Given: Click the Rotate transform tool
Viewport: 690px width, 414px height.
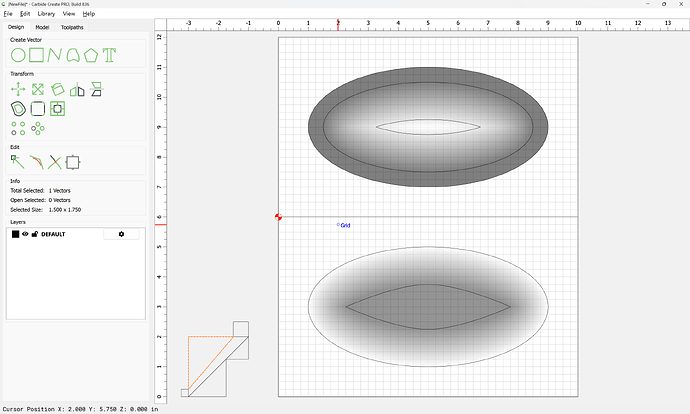Looking at the screenshot, I should point(58,89).
